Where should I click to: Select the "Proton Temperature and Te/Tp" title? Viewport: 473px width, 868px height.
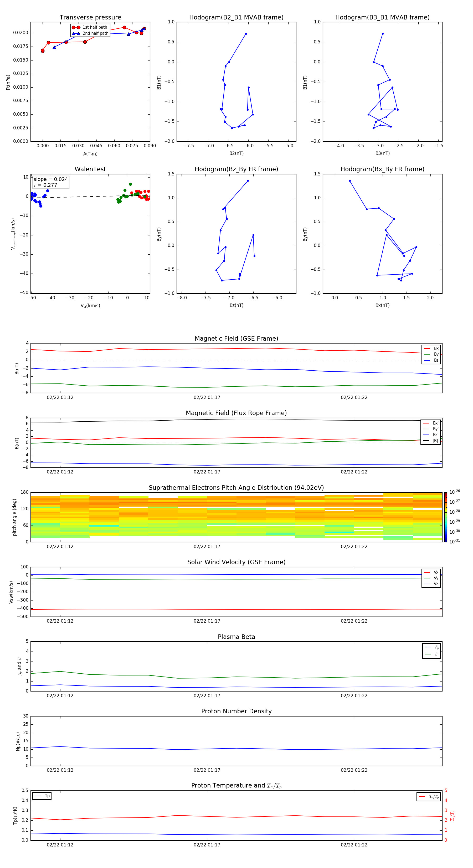(x=236, y=786)
